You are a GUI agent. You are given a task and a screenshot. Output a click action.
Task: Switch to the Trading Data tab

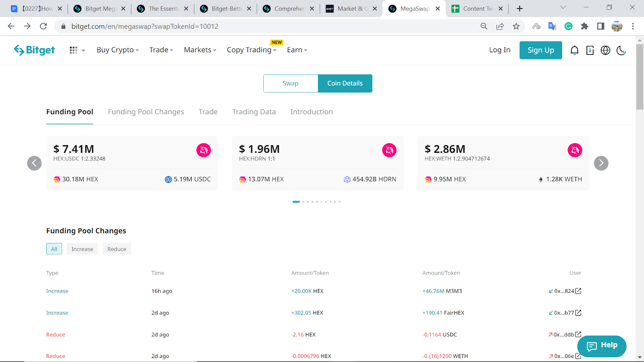254,112
